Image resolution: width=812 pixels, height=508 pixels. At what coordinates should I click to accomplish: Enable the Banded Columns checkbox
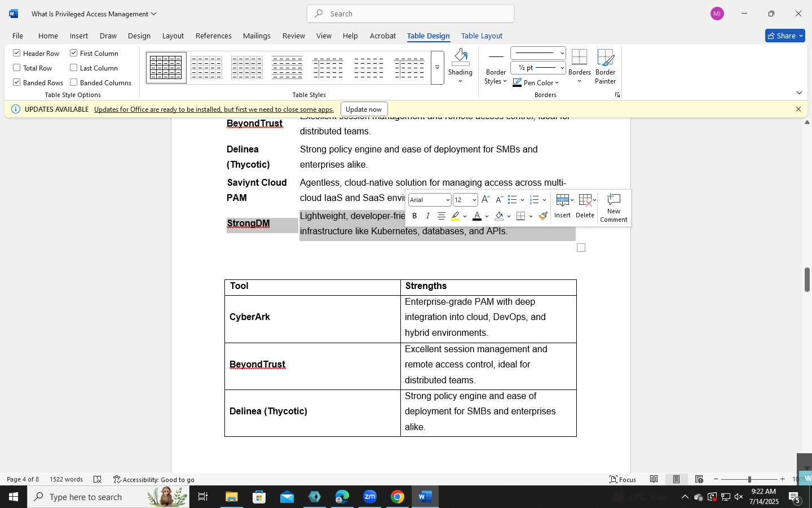[100, 82]
